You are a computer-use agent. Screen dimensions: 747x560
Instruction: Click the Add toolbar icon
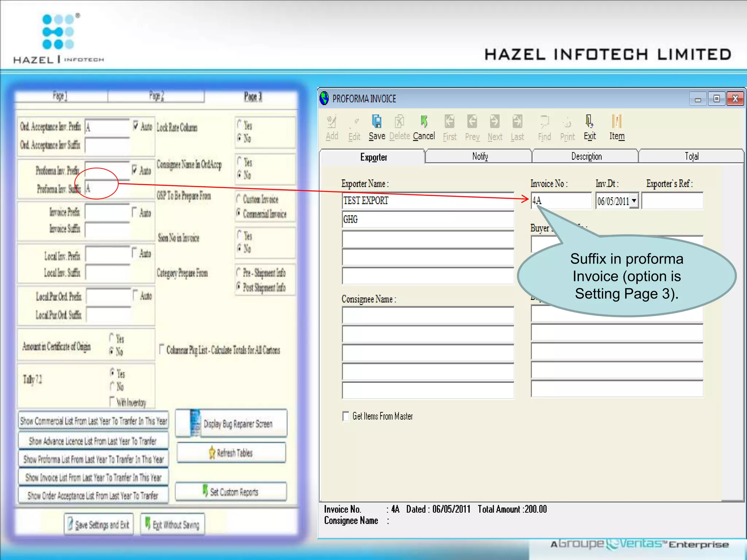click(332, 128)
